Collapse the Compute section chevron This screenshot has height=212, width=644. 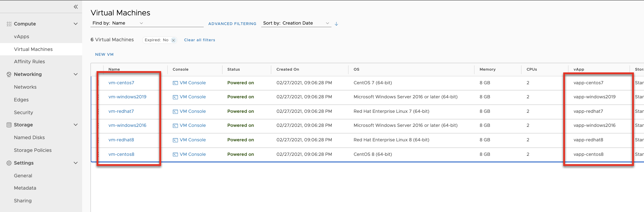[x=76, y=24]
